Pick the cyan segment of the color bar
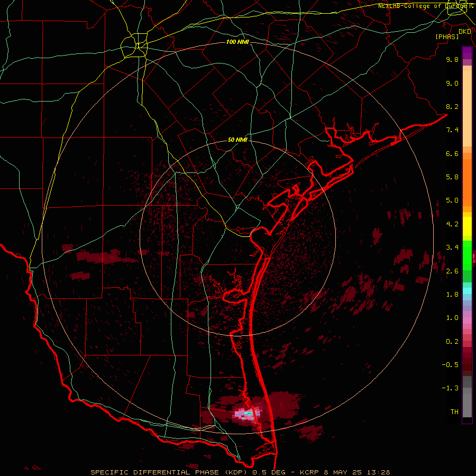This screenshot has height=476, width=476. (x=467, y=291)
